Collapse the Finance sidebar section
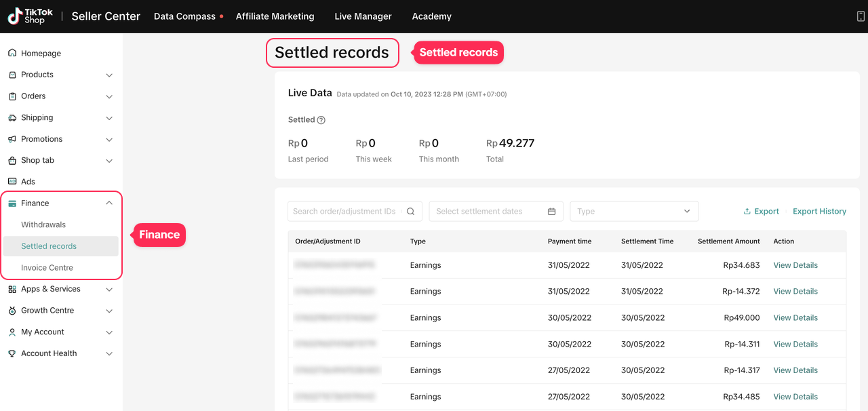Screen dimensions: 868x411 [x=109, y=203]
